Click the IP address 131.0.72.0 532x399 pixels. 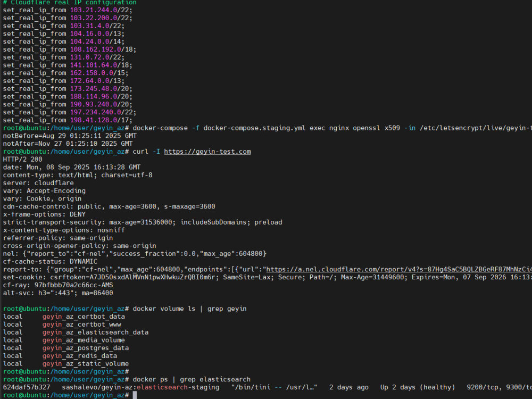point(89,57)
